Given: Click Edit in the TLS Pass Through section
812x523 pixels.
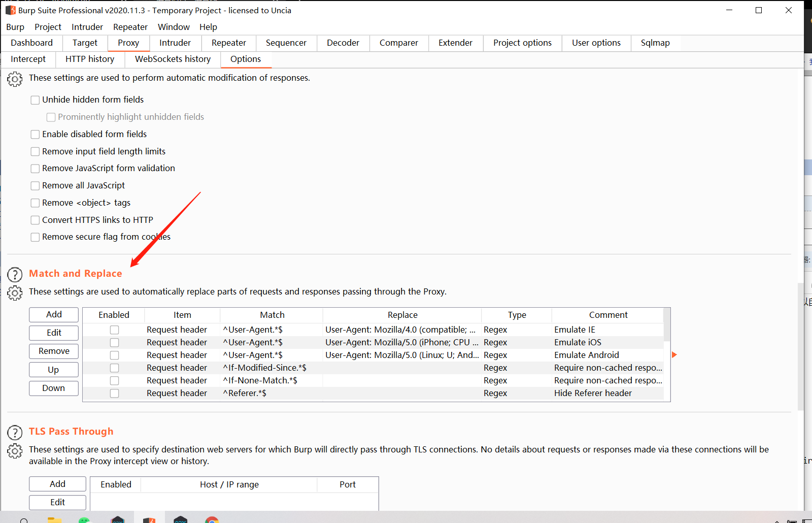Looking at the screenshot, I should [57, 503].
